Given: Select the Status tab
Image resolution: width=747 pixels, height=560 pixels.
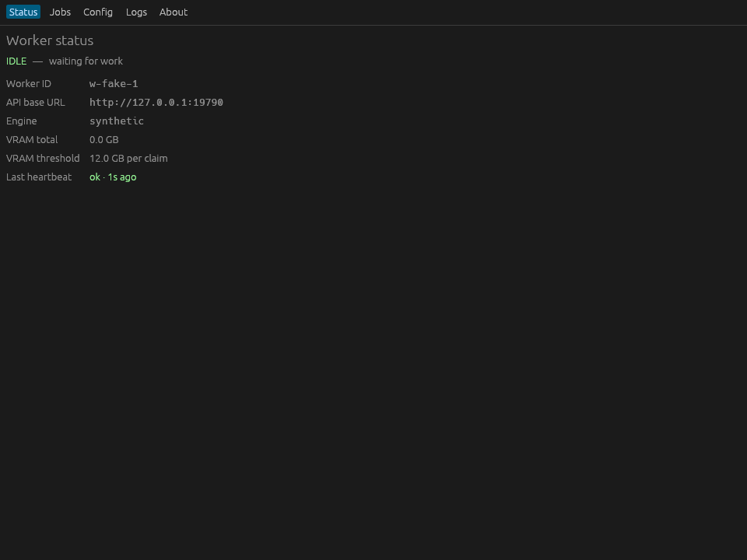Looking at the screenshot, I should pos(23,12).
